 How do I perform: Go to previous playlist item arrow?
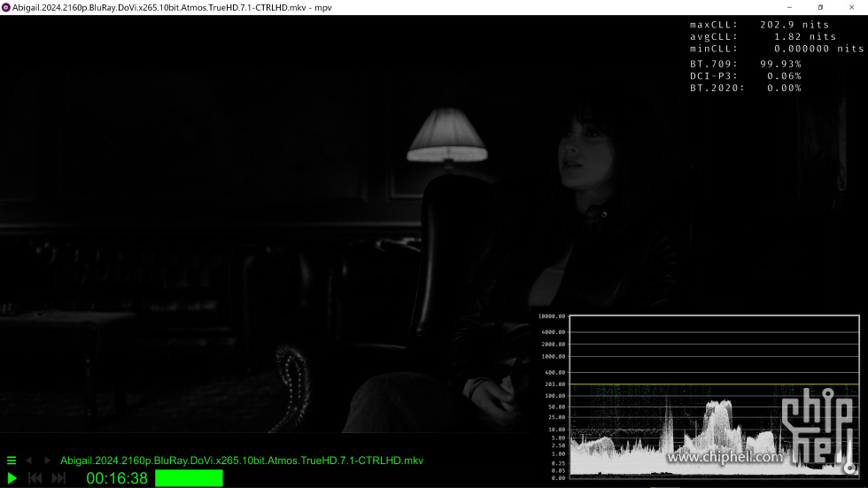coord(29,461)
